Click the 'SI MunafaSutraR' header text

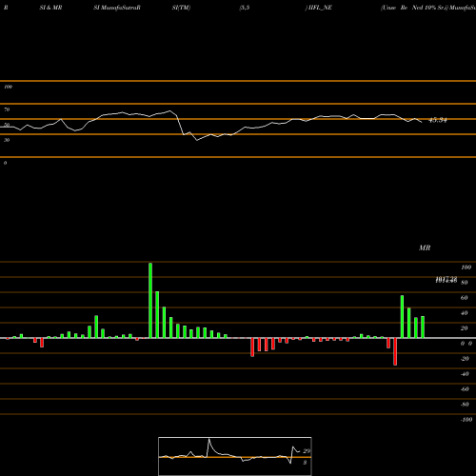pos(117,8)
